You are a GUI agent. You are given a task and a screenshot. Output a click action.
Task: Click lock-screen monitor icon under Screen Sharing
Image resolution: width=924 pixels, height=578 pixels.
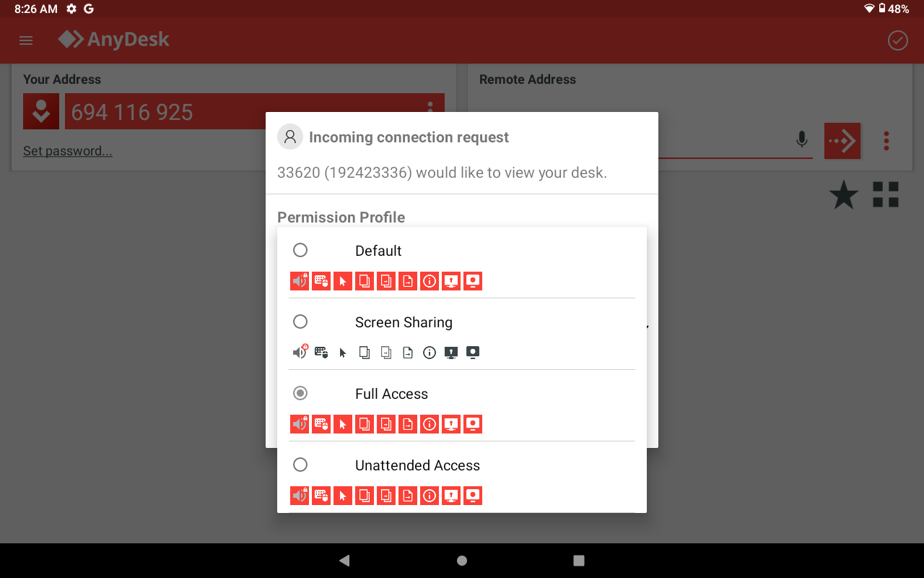pos(451,353)
